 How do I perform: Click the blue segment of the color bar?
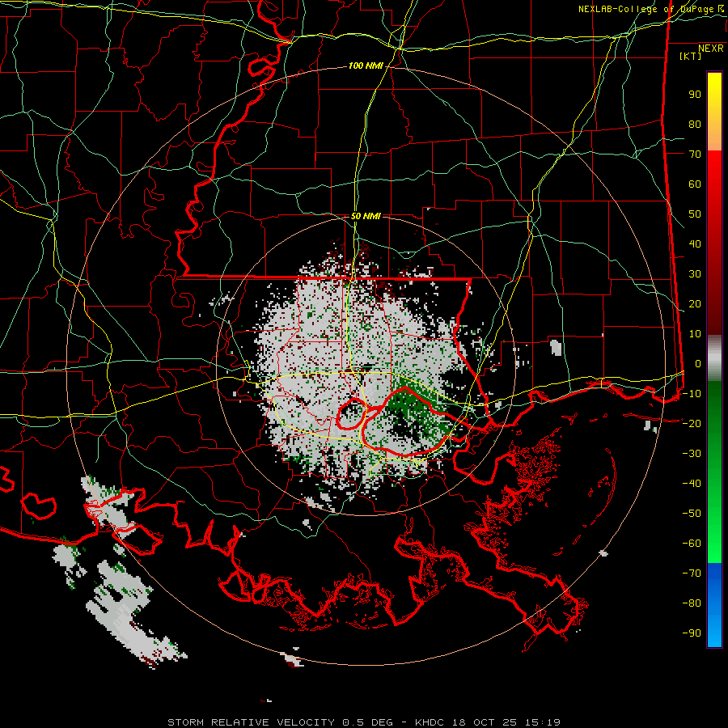[714, 605]
